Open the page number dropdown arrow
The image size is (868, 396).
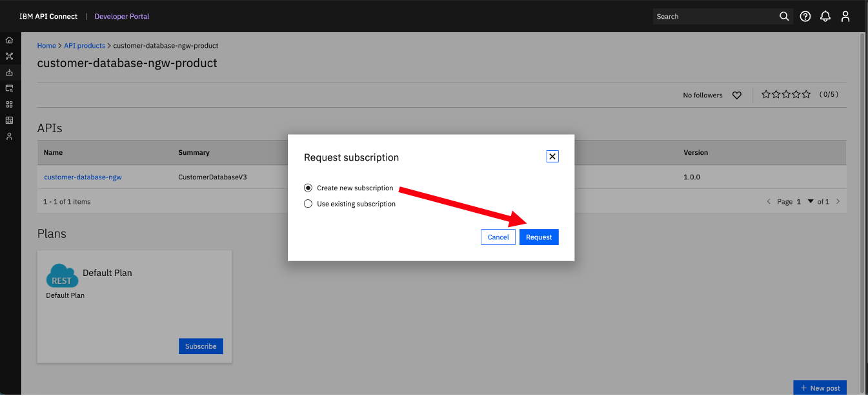click(811, 201)
